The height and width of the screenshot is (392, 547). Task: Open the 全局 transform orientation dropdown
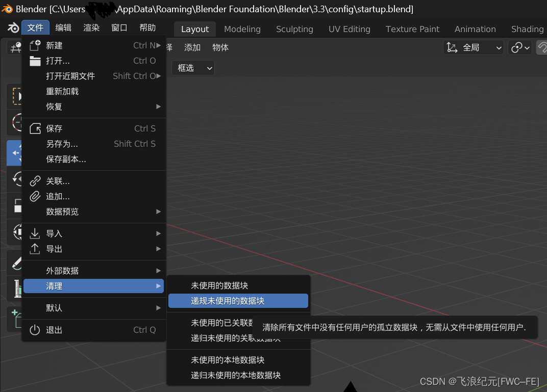[474, 47]
